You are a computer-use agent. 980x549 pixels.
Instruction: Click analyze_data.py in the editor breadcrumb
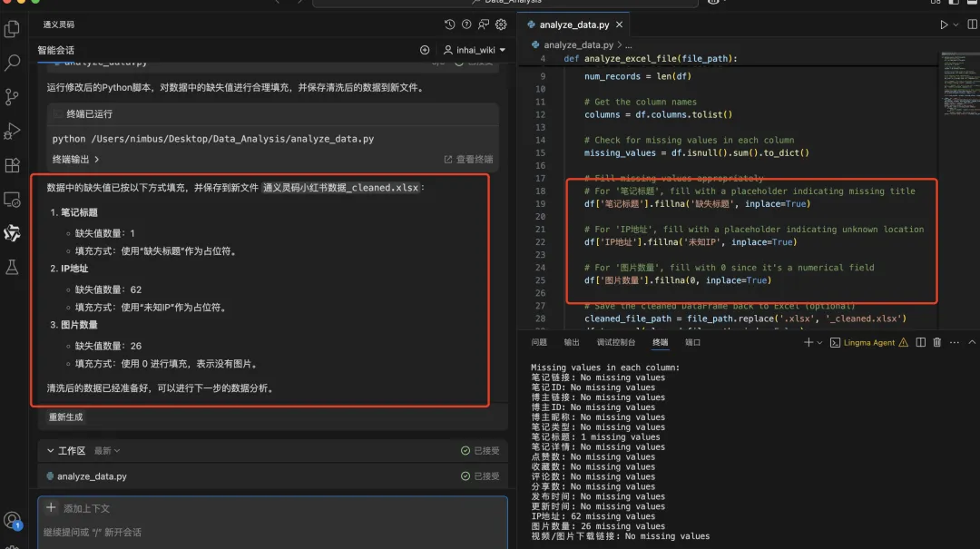pos(578,45)
